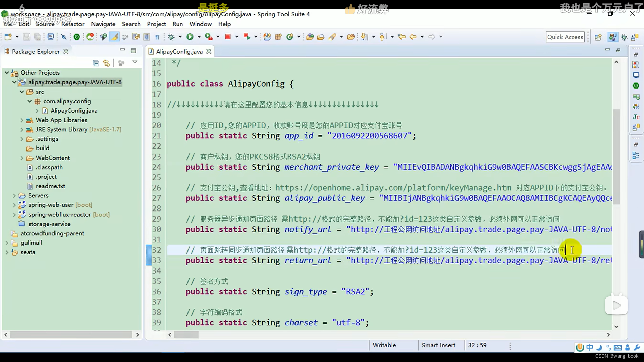Expand the spring-web-user project
Screen dimensions: 644x362
(x=14, y=205)
